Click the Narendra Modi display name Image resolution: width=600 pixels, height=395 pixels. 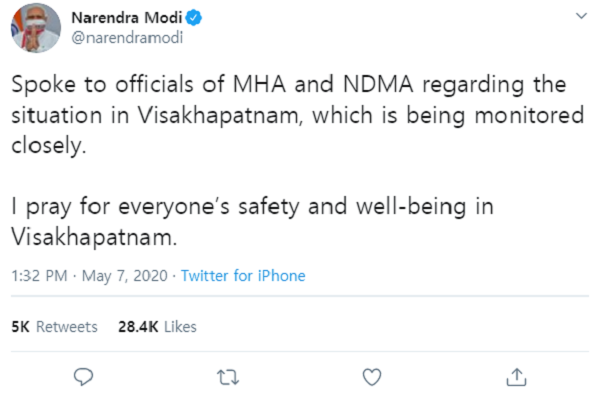[127, 18]
